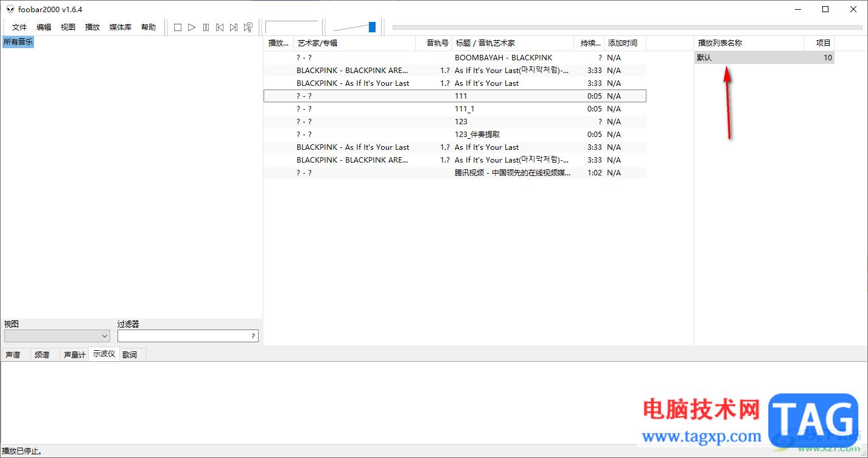Open the 播放 menu
868x458 pixels.
[x=93, y=27]
